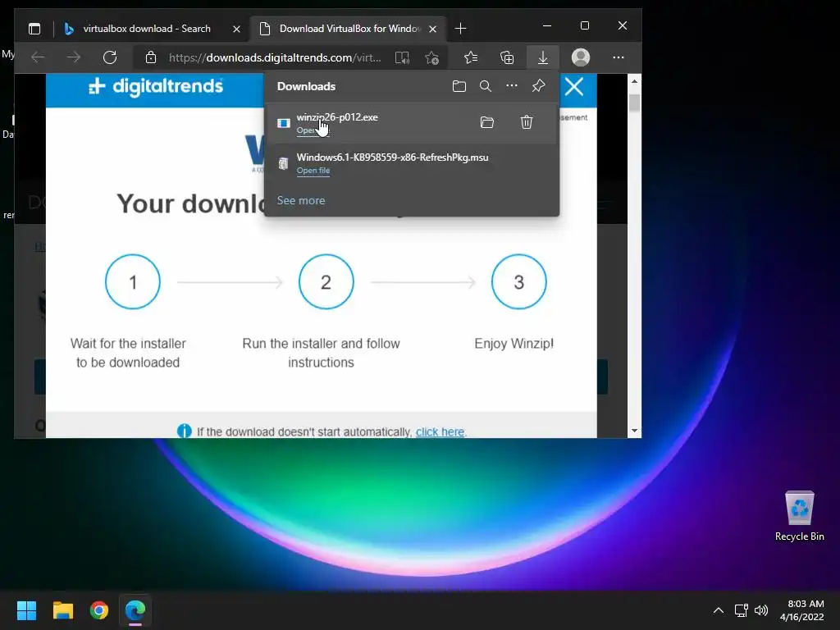
Task: Open network and volume quick settings
Action: (x=751, y=610)
